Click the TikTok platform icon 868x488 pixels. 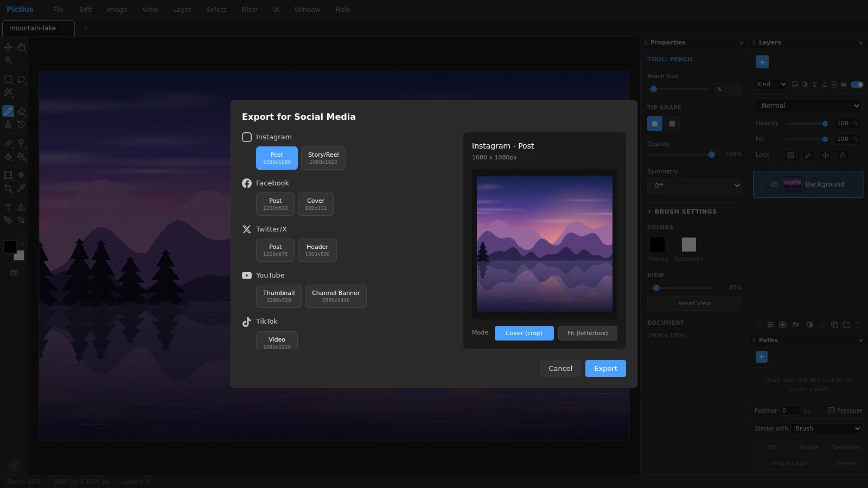[x=247, y=322]
